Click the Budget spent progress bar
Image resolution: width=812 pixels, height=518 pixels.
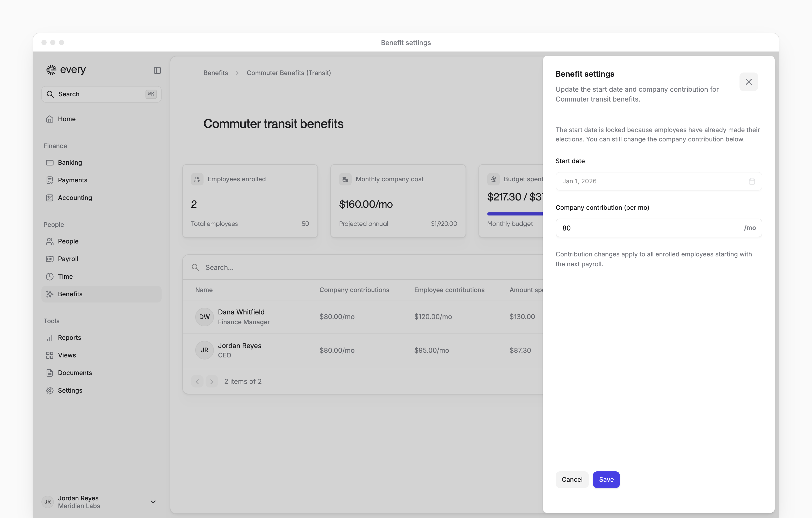tap(515, 214)
